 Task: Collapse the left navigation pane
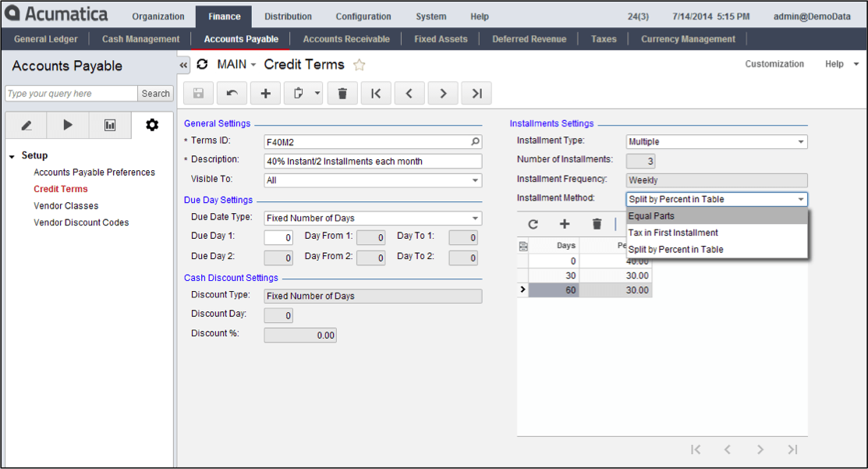183,65
